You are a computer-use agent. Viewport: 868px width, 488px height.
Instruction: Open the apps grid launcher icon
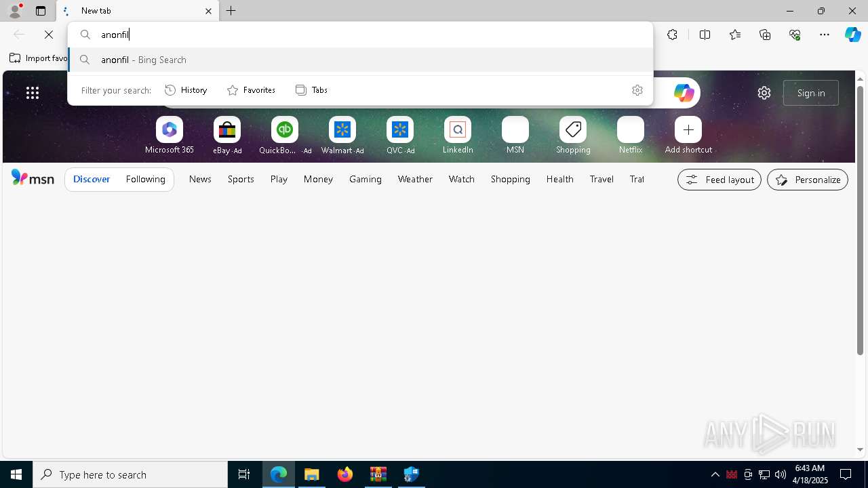(x=33, y=93)
